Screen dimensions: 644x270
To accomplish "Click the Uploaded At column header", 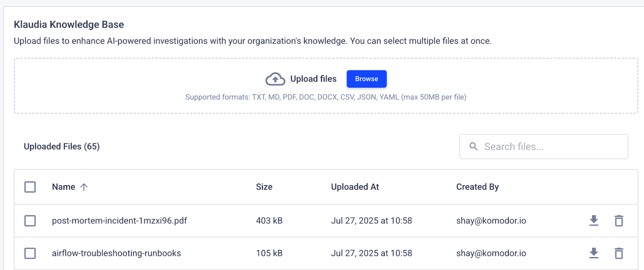I will point(355,187).
